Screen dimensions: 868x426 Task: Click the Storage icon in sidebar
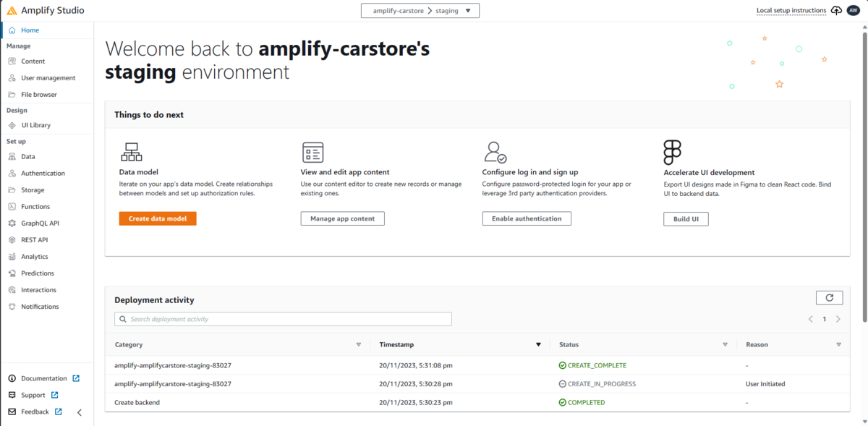(12, 190)
